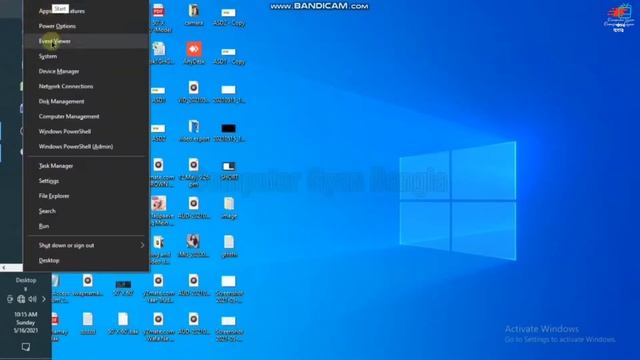This screenshot has width=640, height=360.
Task: Open the network globe tray icon
Action: click(21, 299)
